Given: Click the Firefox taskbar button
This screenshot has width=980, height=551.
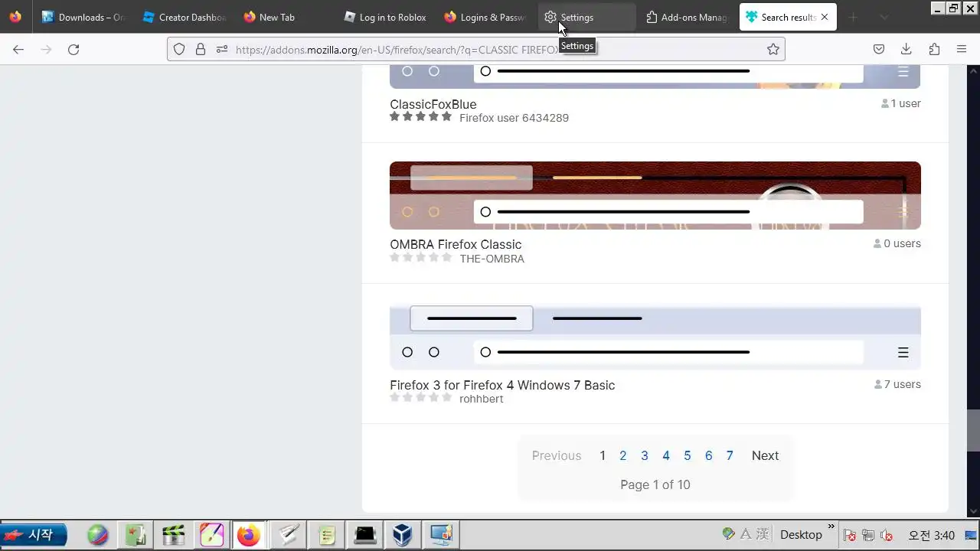Looking at the screenshot, I should point(248,534).
